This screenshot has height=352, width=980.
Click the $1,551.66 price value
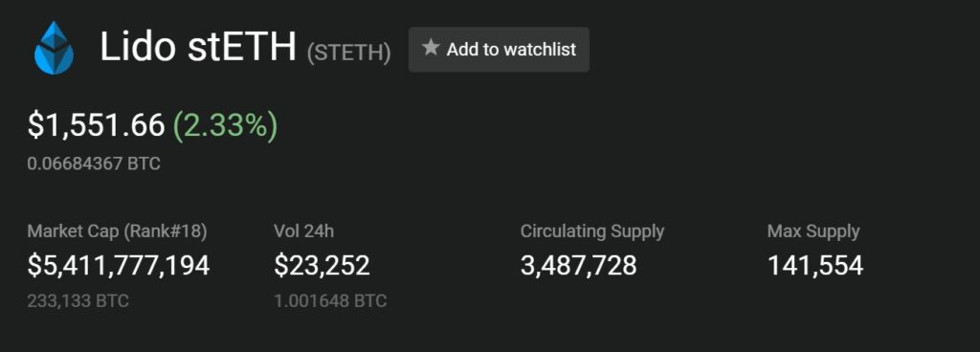(x=96, y=125)
